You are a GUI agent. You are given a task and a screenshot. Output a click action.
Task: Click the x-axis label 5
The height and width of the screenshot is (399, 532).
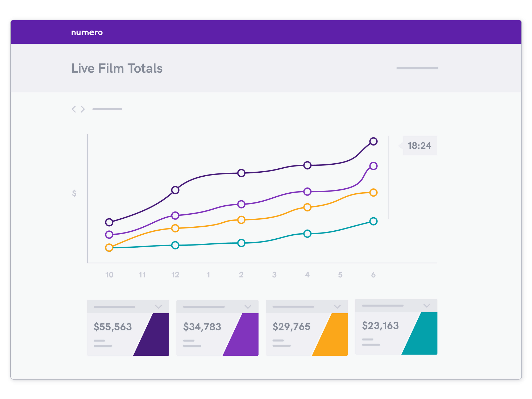[x=340, y=275]
